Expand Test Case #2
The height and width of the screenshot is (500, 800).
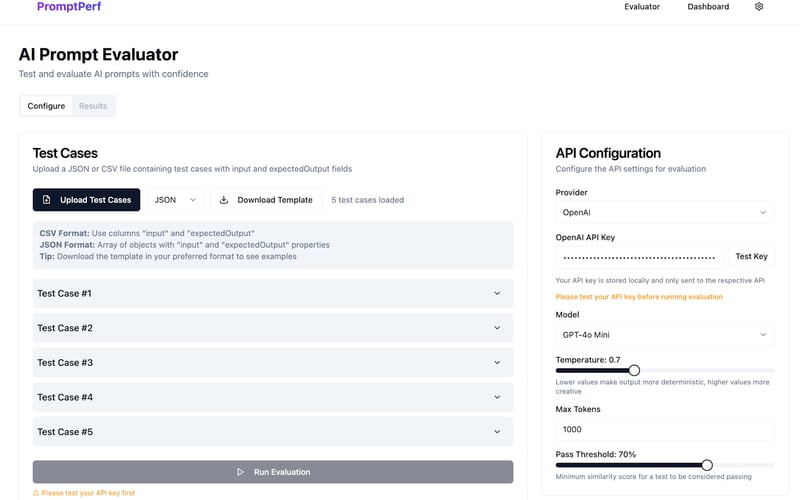point(273,328)
